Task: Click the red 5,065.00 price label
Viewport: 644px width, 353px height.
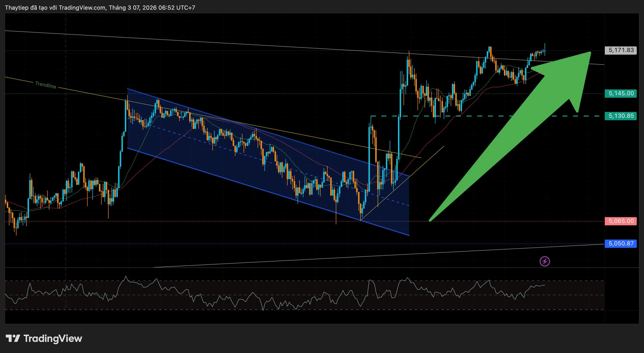Action: [x=621, y=221]
